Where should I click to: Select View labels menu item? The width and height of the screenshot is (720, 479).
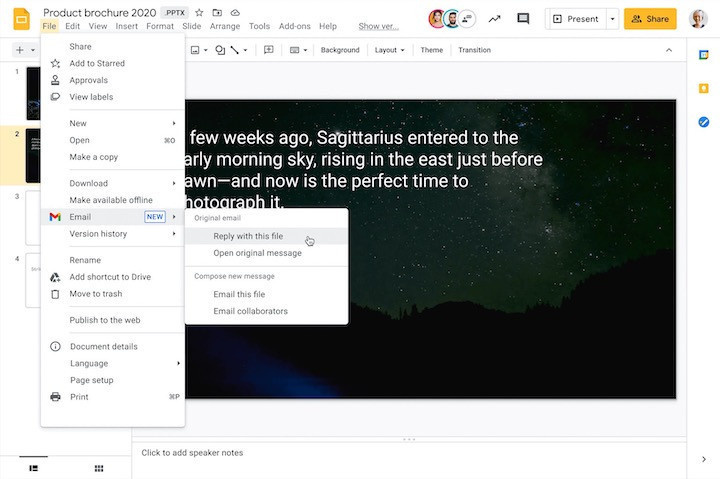pyautogui.click(x=112, y=97)
